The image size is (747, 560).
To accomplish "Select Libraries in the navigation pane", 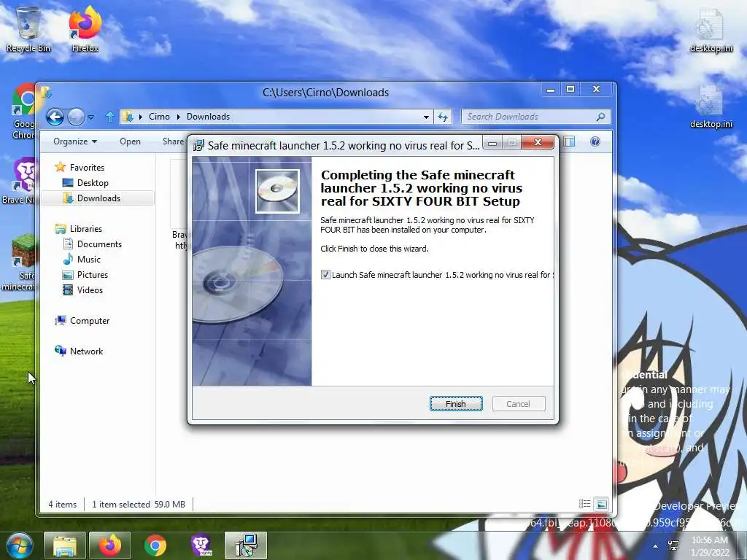I will tap(79, 228).
